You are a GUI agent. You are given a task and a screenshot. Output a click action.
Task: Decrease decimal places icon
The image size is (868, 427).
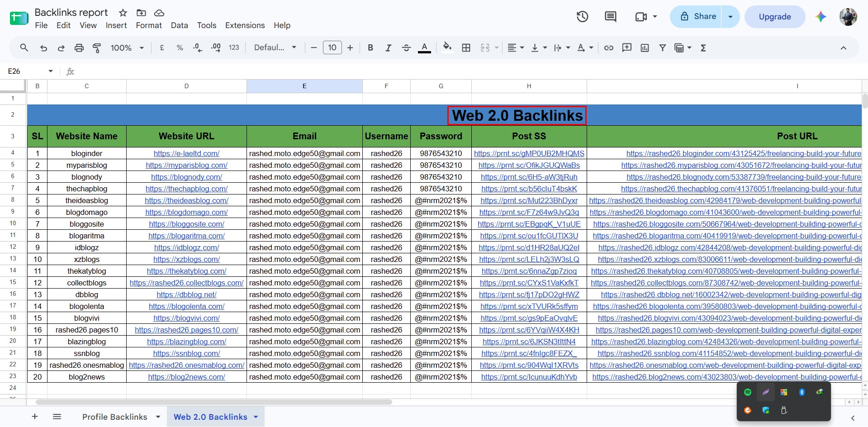point(198,47)
